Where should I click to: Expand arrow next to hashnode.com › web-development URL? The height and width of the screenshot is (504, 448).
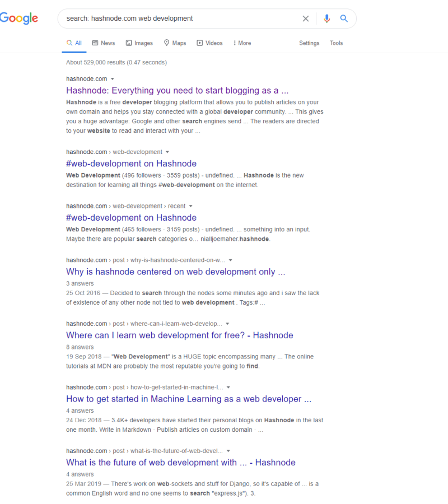tap(167, 152)
